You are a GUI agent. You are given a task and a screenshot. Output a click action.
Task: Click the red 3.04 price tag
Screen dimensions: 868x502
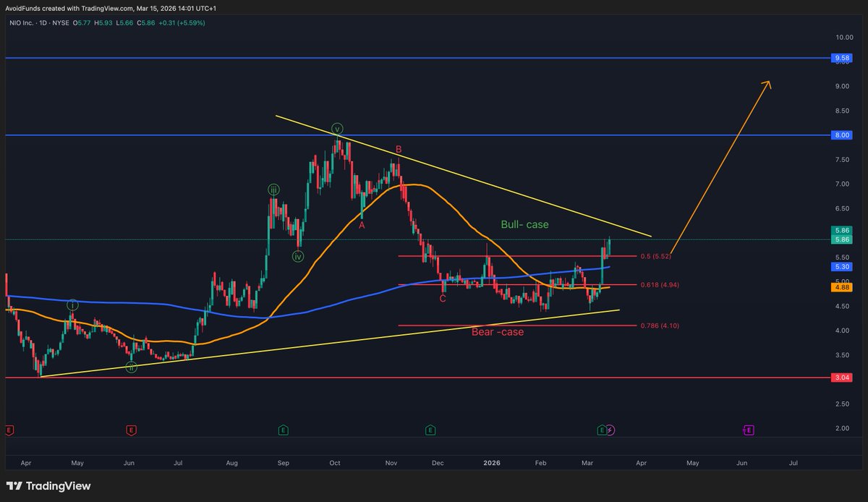click(x=841, y=378)
